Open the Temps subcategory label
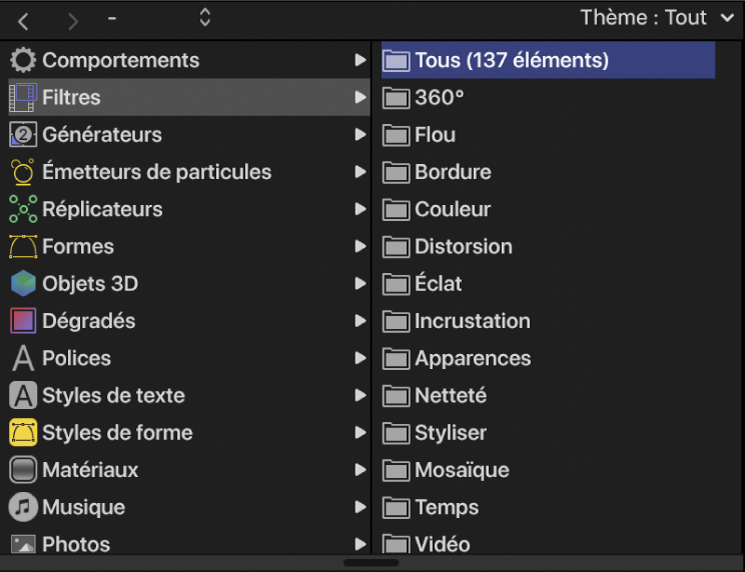This screenshot has width=745, height=572. click(x=447, y=507)
